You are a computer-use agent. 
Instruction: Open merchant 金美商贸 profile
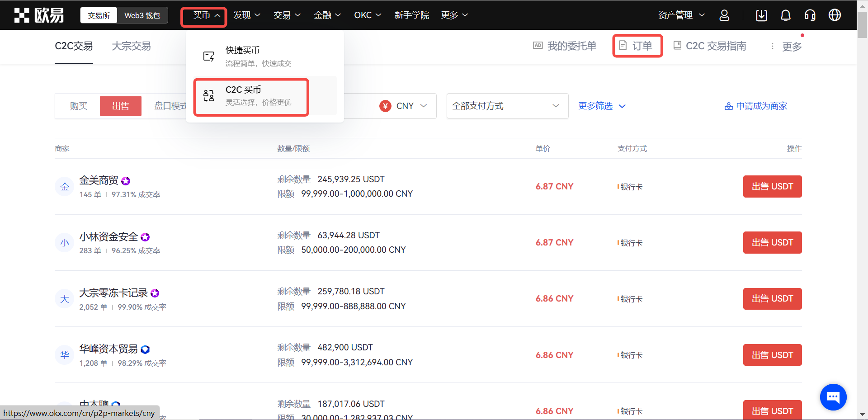[99, 180]
